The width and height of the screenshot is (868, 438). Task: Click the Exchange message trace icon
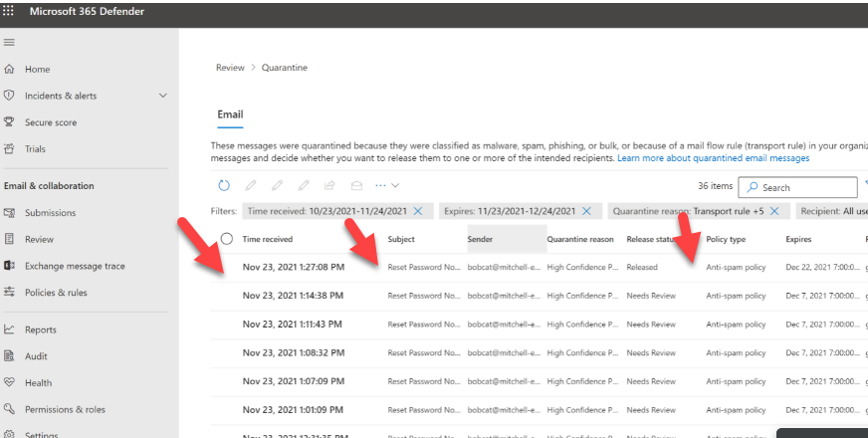9,266
